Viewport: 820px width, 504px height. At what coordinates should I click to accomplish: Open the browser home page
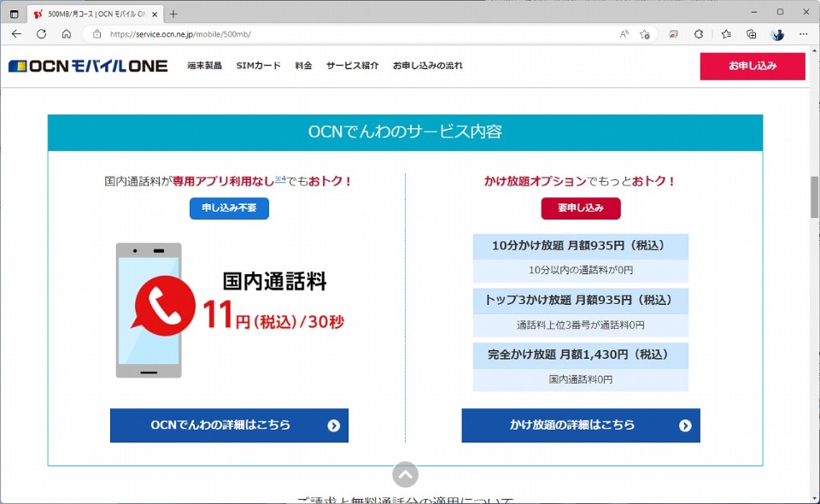(x=65, y=34)
